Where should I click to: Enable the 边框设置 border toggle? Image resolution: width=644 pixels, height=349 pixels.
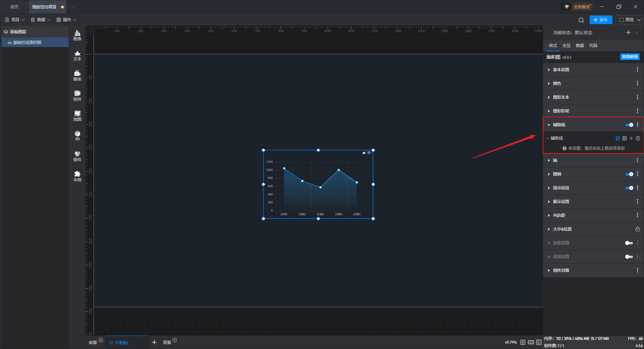coord(629,243)
